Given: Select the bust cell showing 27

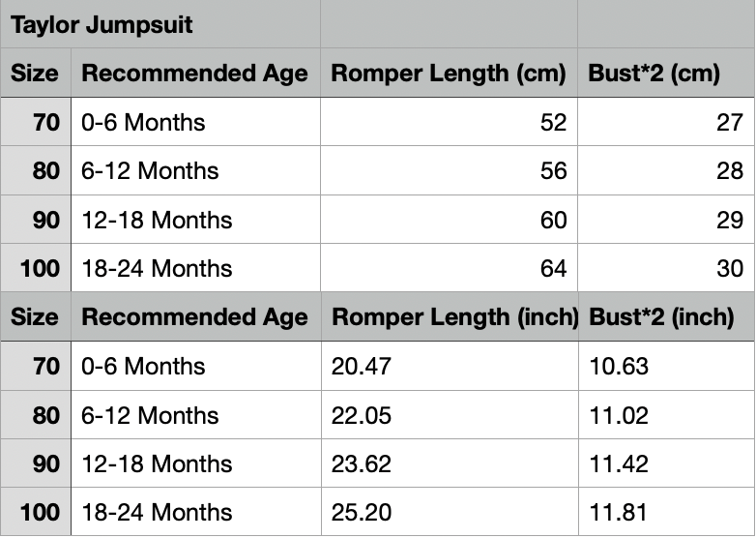Looking at the screenshot, I should (x=729, y=123).
